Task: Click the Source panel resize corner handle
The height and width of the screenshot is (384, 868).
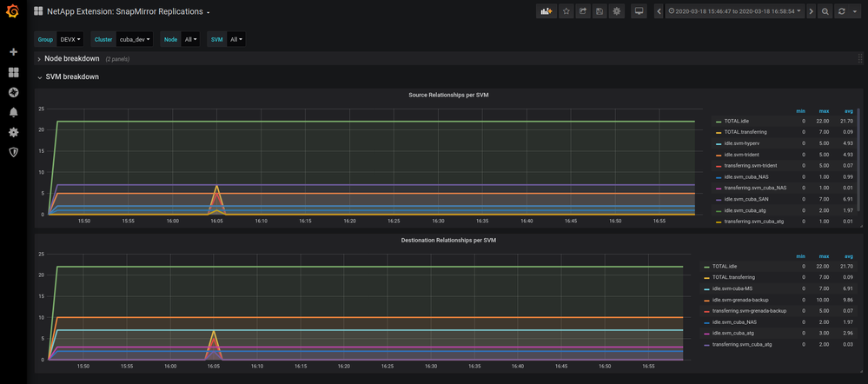Action: [x=860, y=225]
